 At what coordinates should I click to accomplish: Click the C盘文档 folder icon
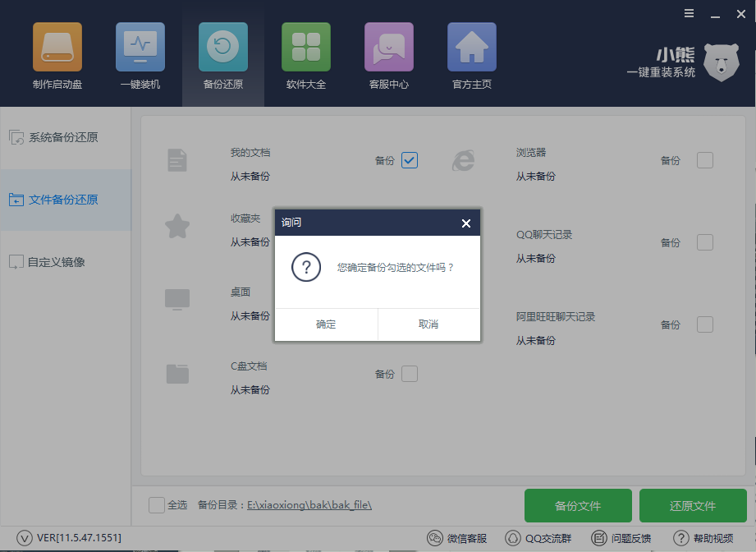(177, 374)
